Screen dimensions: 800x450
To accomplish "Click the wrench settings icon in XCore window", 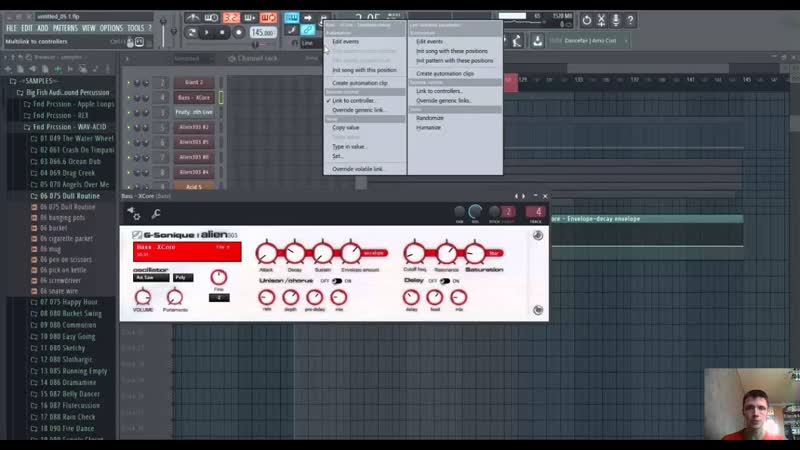I will [x=156, y=214].
